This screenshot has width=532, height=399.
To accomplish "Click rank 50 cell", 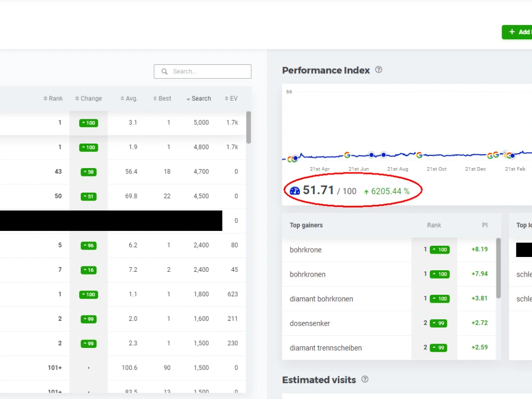I will tap(58, 196).
